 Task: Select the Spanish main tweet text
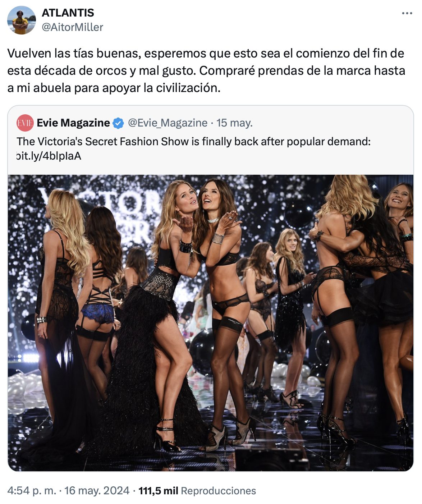coord(206,70)
